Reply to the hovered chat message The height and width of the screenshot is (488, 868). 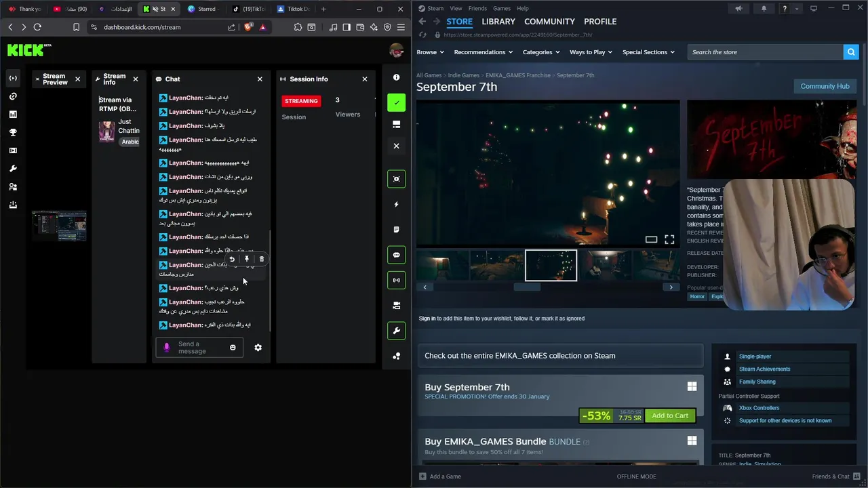pyautogui.click(x=232, y=259)
